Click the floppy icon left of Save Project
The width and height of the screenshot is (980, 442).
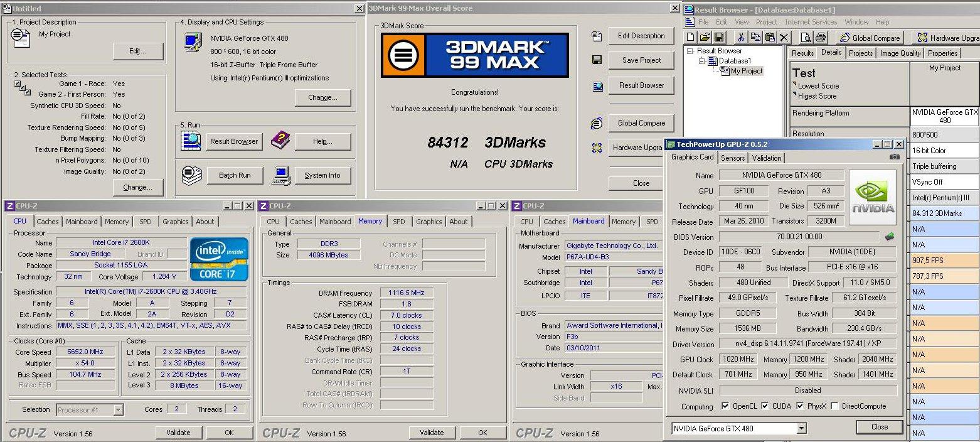point(597,60)
